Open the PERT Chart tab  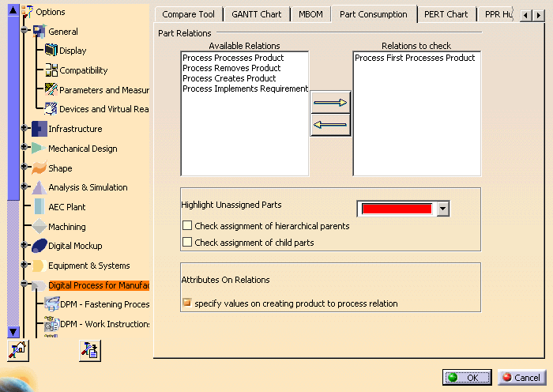click(x=446, y=14)
